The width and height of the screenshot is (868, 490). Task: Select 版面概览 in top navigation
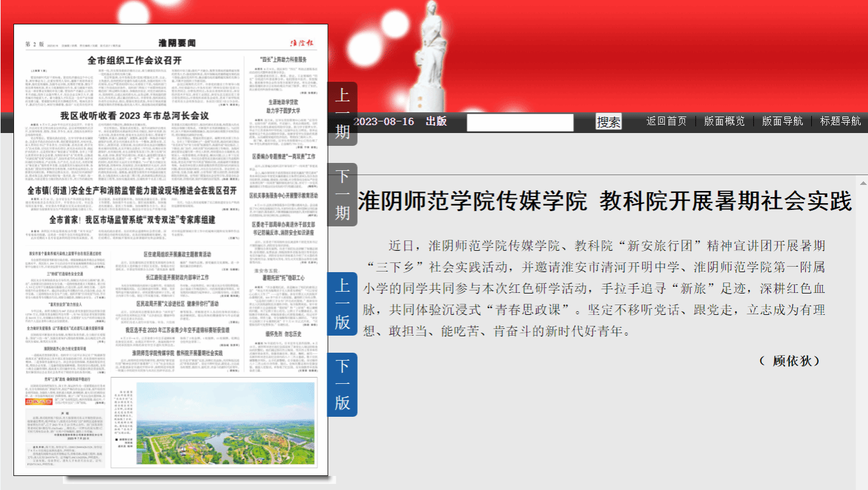[724, 121]
